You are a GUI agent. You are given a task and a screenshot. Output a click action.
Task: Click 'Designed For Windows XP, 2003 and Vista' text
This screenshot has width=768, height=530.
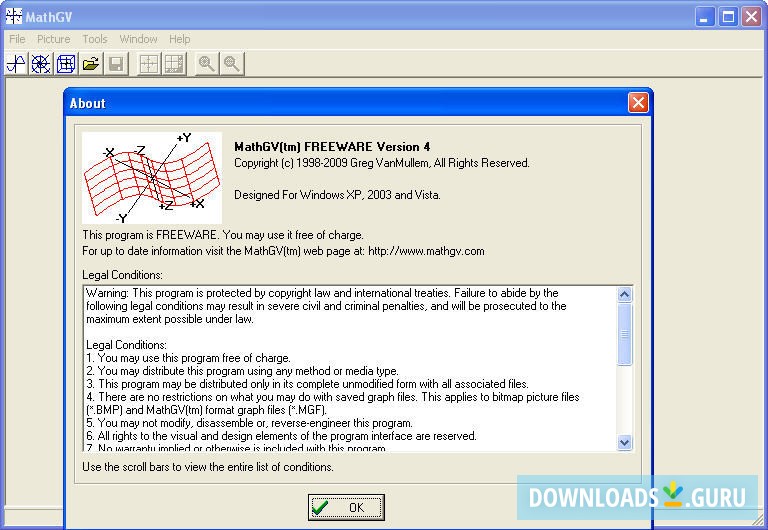[x=337, y=195]
